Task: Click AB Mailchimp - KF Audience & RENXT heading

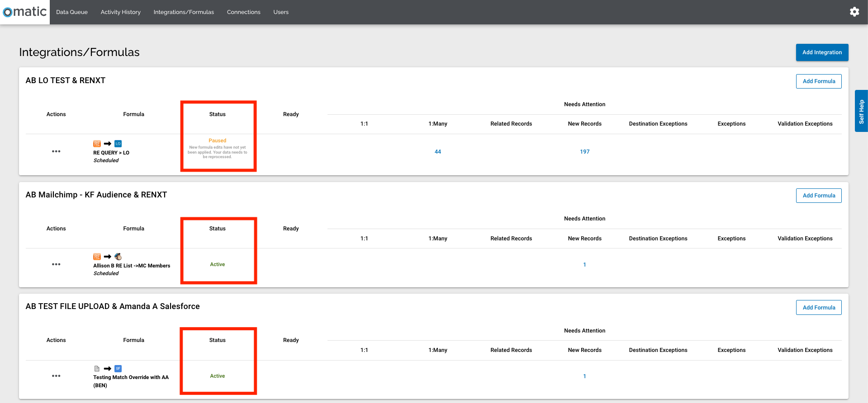Action: point(96,195)
